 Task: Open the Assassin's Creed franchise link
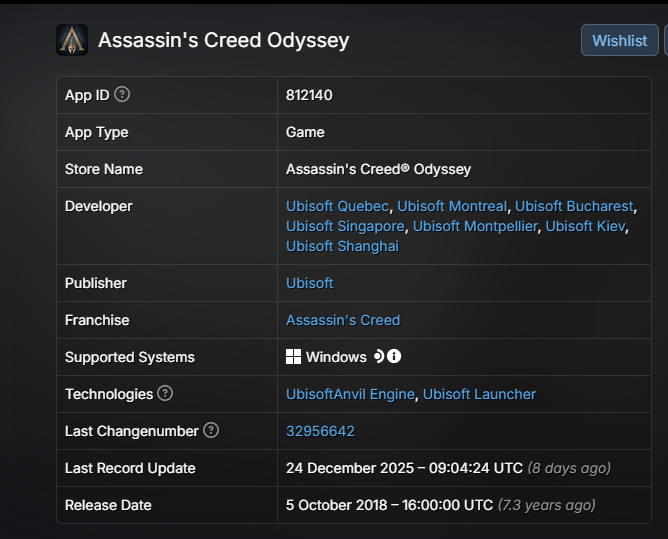343,320
